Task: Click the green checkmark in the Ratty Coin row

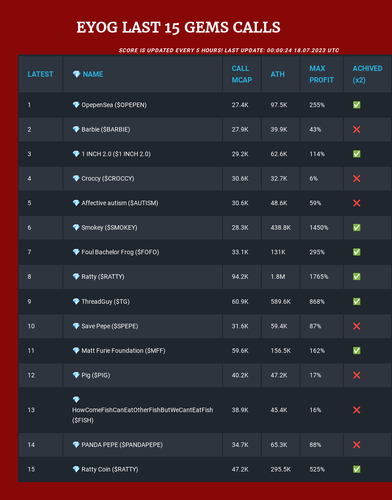Action: click(x=357, y=469)
